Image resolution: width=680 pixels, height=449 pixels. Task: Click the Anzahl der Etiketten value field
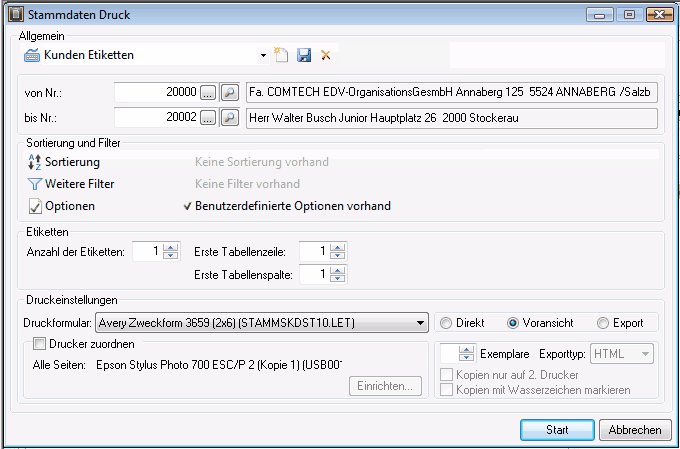[x=148, y=251]
